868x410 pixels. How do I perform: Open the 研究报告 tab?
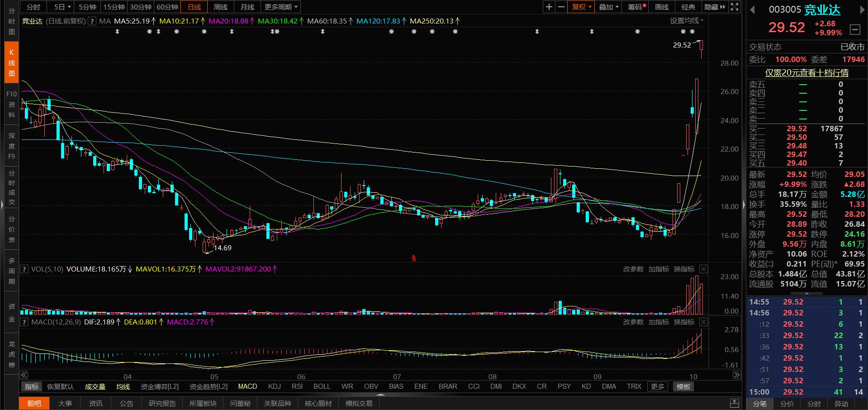[x=162, y=403]
